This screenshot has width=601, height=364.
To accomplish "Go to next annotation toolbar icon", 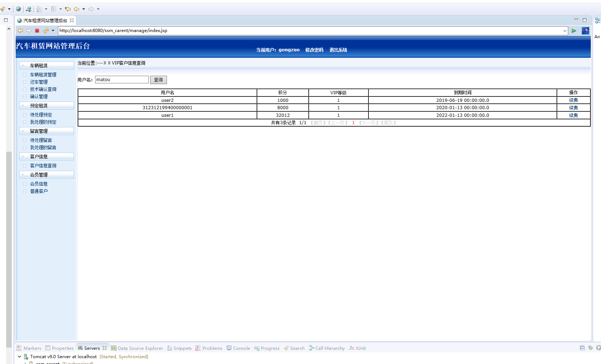I will click(x=39, y=9).
